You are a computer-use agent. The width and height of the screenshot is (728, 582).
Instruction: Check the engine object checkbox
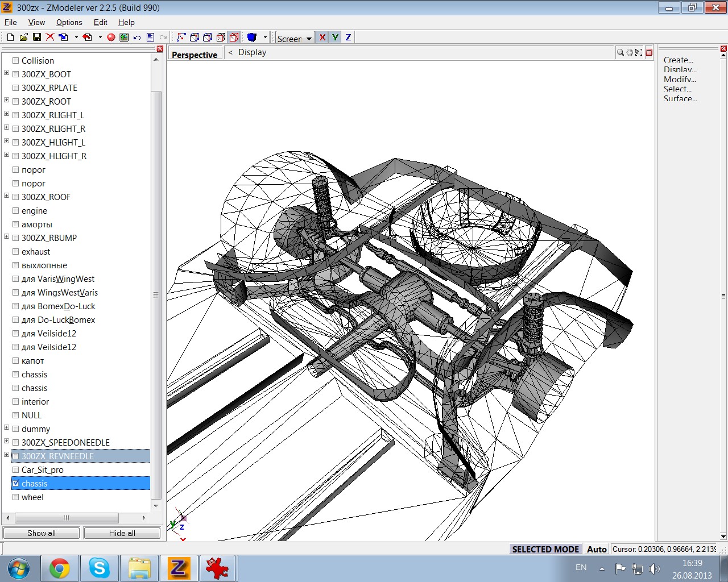16,210
